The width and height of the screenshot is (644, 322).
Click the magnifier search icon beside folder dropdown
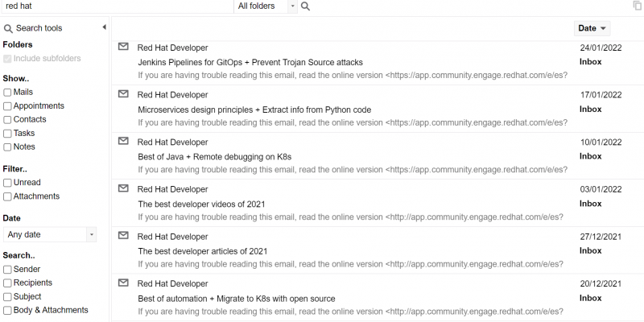306,6
